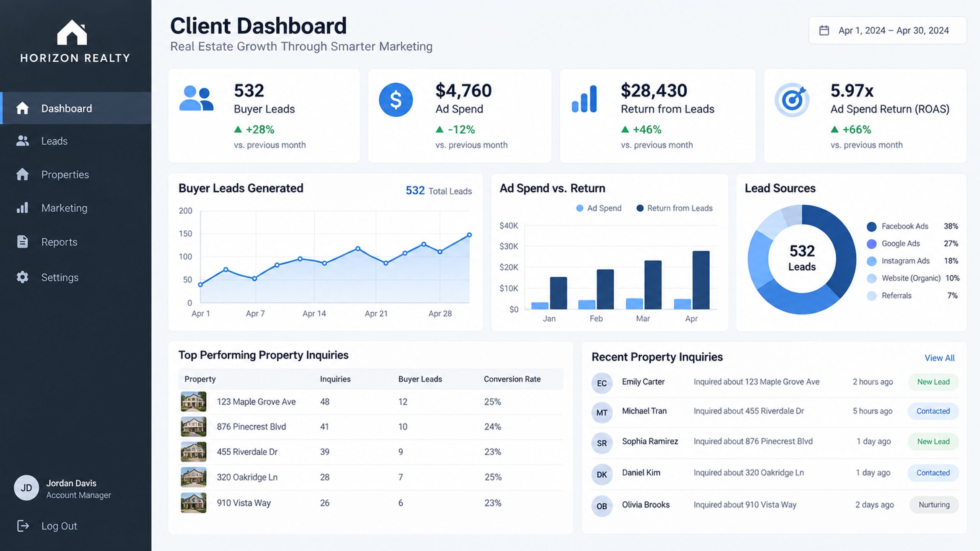Click the Inquiries column header
The width and height of the screenshot is (980, 551).
[x=335, y=379]
